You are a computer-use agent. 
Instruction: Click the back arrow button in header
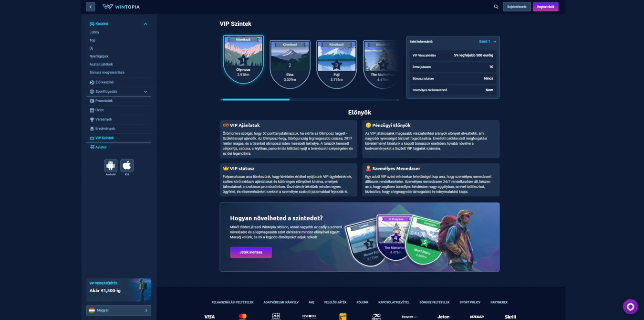click(90, 7)
